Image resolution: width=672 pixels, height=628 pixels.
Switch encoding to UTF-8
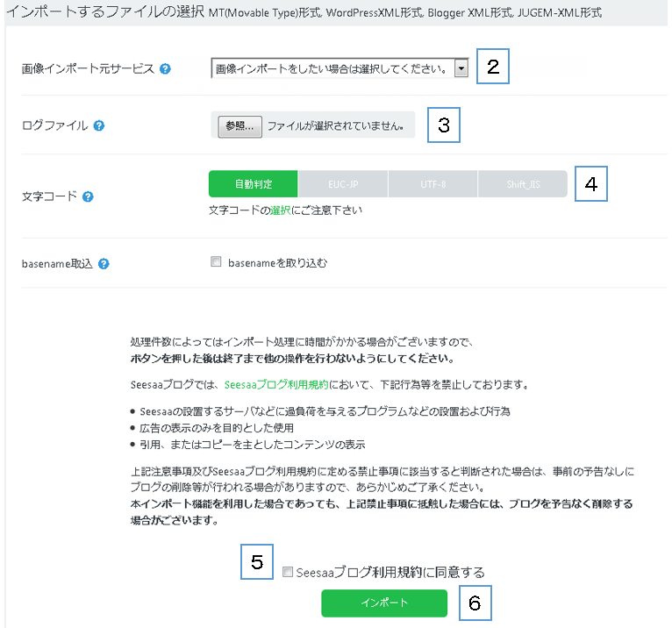[x=433, y=184]
